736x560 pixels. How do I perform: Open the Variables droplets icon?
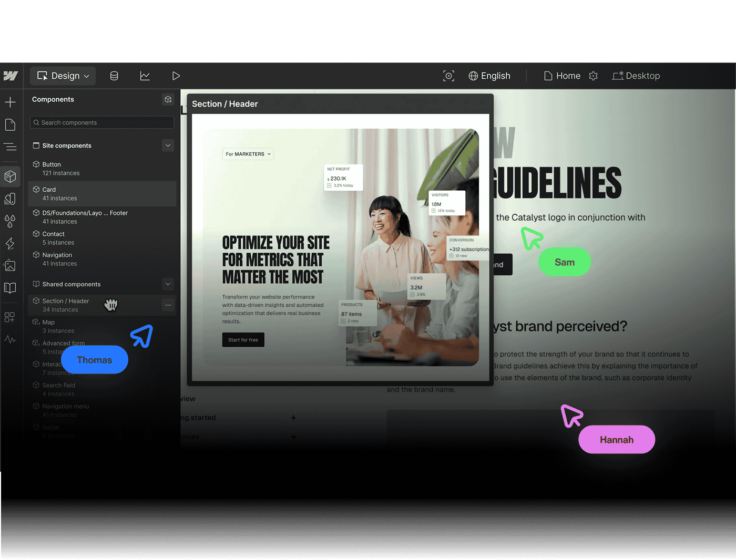click(10, 221)
